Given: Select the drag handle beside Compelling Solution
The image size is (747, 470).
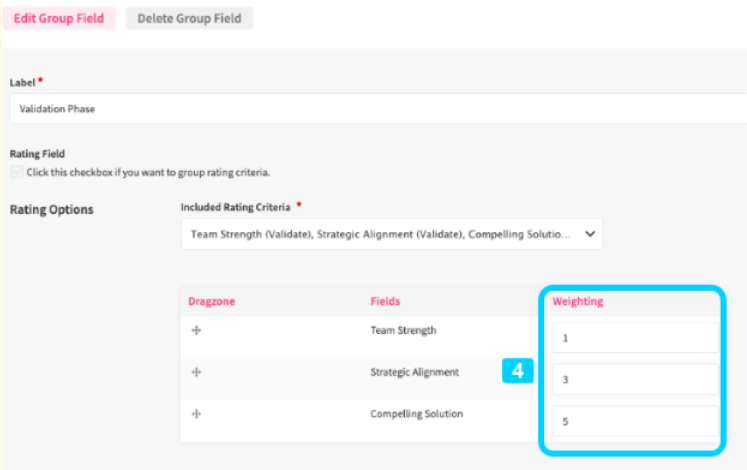Looking at the screenshot, I should (196, 414).
